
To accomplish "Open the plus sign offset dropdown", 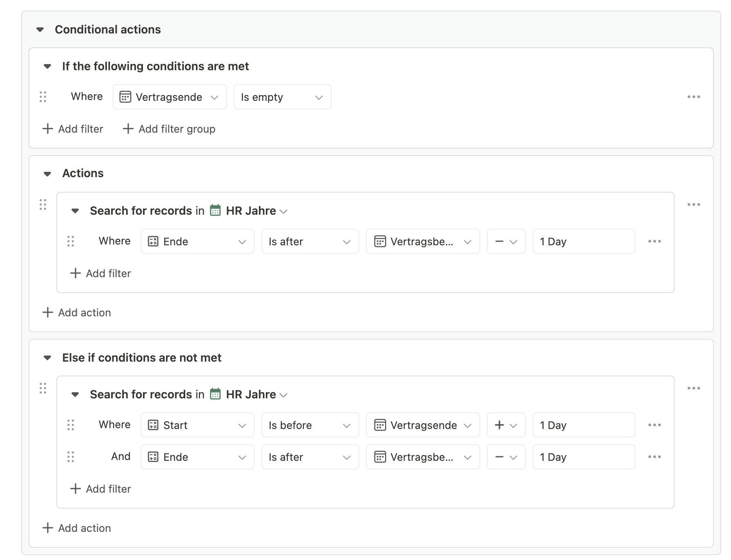I will pos(506,425).
